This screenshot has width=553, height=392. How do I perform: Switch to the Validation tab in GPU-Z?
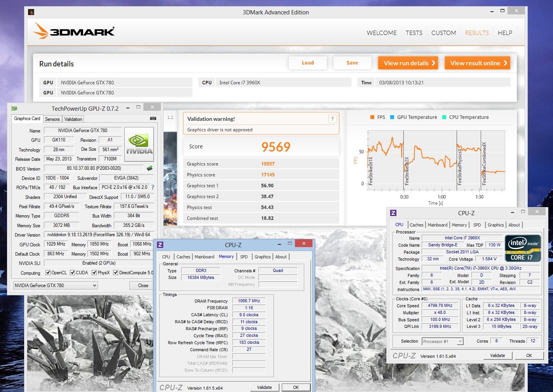pyautogui.click(x=73, y=119)
